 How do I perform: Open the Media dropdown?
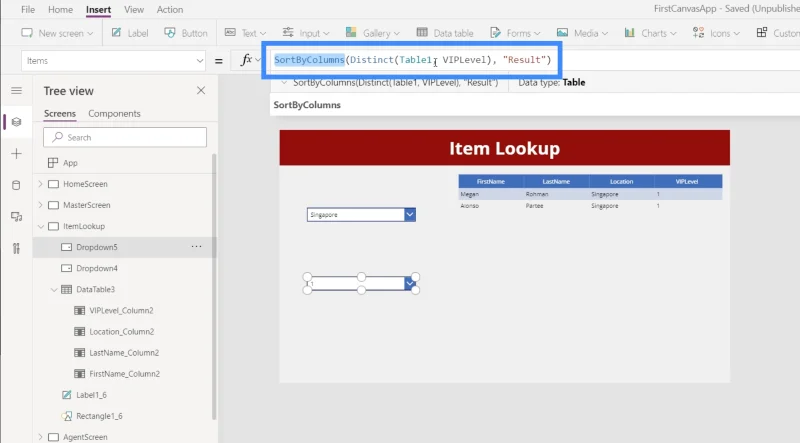[582, 33]
